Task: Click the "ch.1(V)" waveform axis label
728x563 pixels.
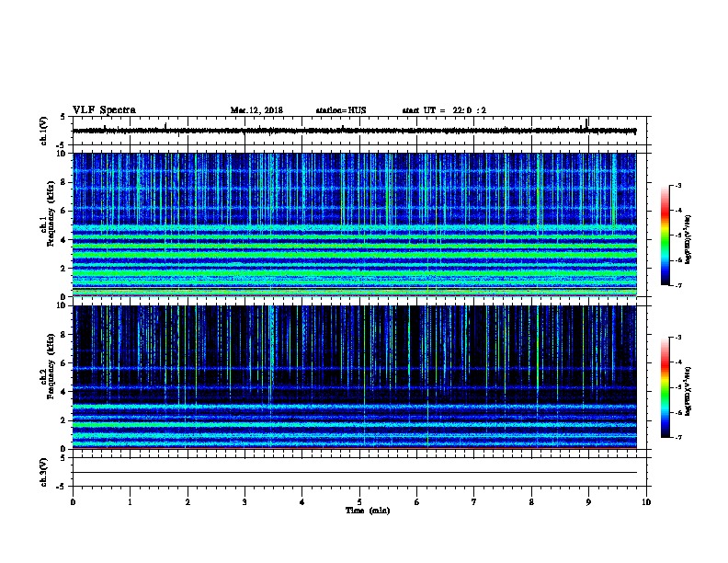Action: [43, 131]
